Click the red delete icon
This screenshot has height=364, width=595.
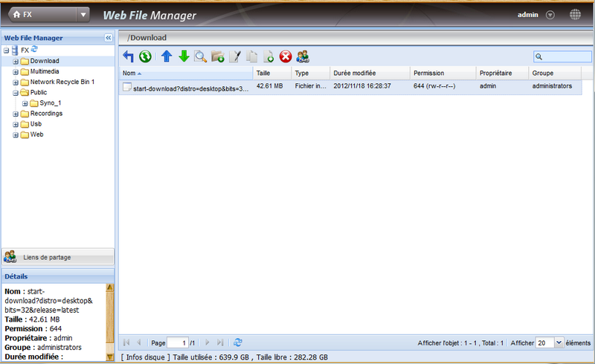point(286,56)
